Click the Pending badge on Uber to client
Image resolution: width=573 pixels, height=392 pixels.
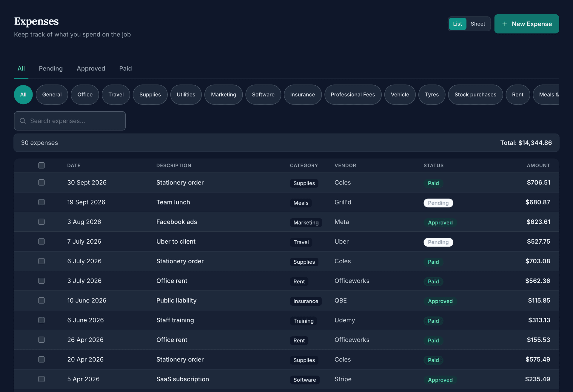(438, 242)
